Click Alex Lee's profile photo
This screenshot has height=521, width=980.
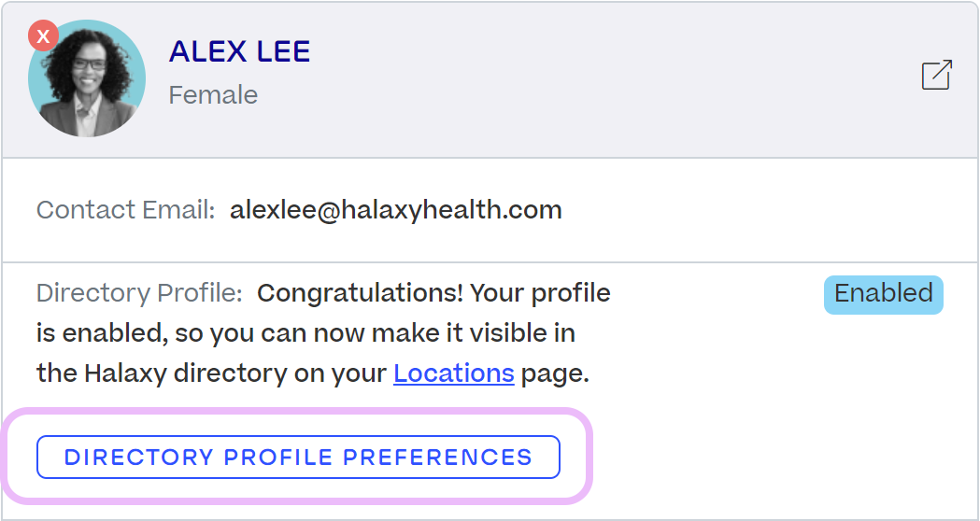point(89,82)
